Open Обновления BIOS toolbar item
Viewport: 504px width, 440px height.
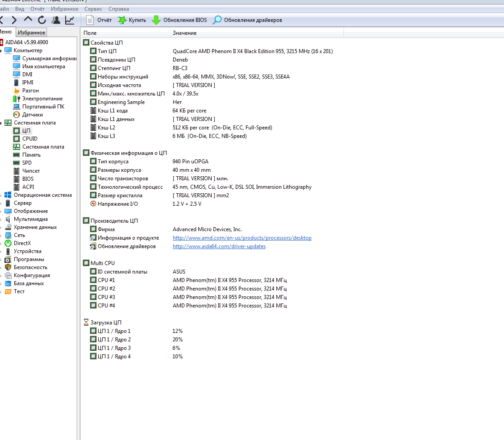pos(179,20)
